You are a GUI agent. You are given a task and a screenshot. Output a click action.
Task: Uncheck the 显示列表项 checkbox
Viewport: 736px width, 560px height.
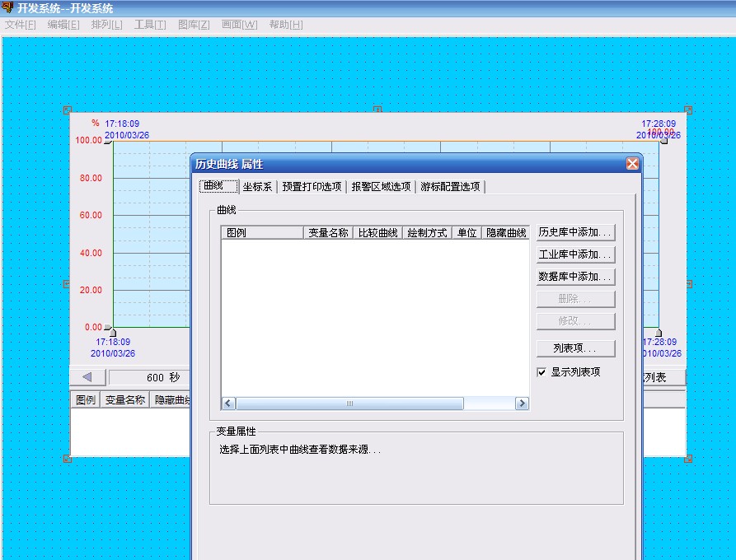(541, 372)
